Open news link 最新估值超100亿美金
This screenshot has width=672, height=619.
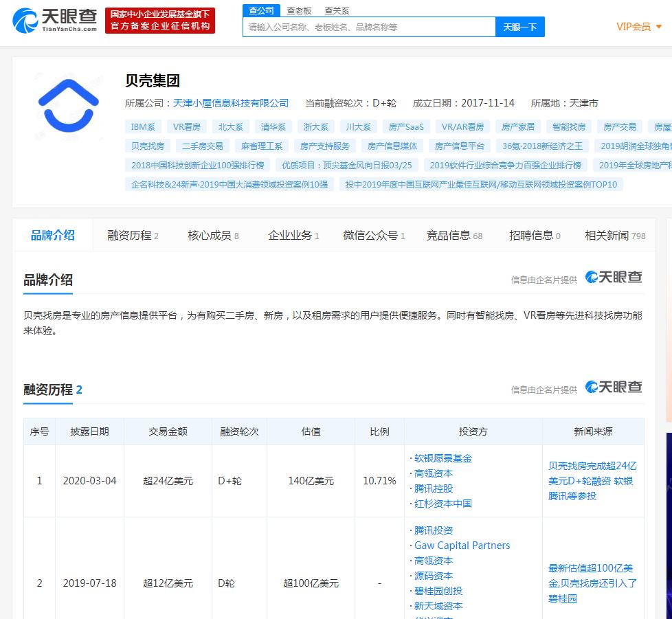[592, 583]
